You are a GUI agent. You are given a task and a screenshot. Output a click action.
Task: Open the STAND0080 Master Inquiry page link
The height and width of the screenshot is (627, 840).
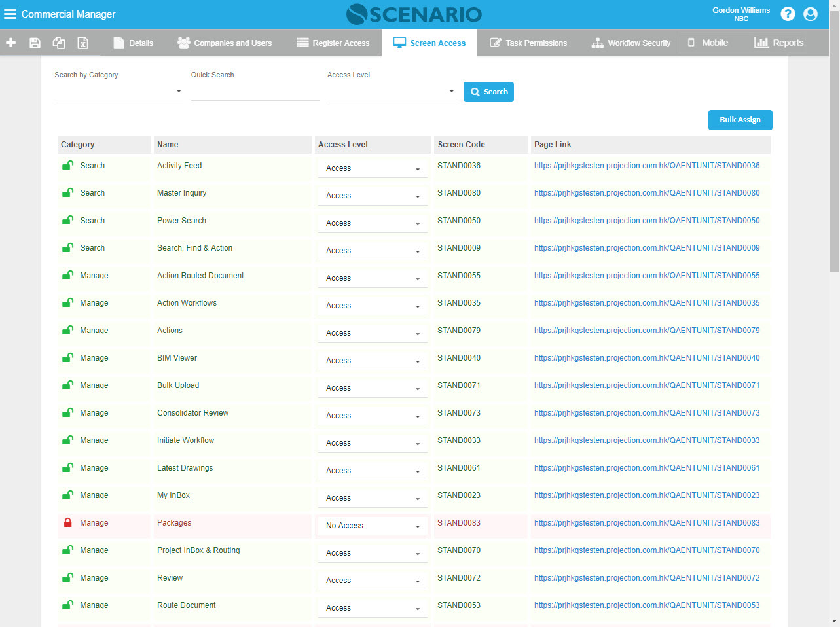pyautogui.click(x=646, y=193)
